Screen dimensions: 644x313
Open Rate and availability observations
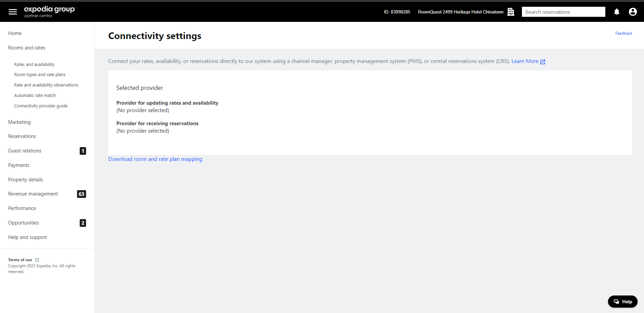click(46, 85)
